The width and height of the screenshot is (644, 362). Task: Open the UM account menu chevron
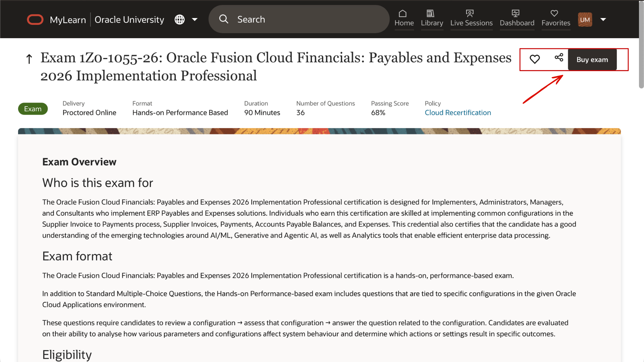[x=604, y=19]
